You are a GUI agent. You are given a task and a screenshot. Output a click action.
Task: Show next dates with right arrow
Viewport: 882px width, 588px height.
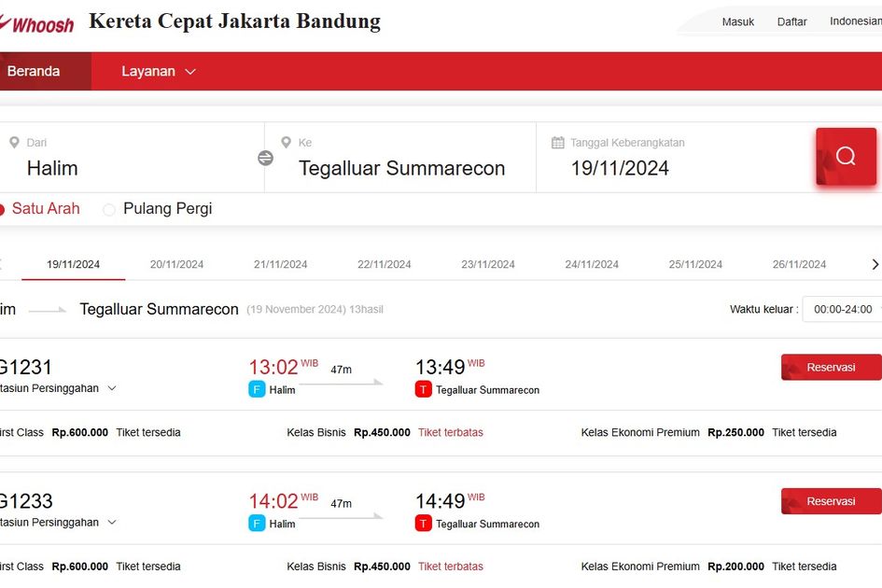coord(875,264)
